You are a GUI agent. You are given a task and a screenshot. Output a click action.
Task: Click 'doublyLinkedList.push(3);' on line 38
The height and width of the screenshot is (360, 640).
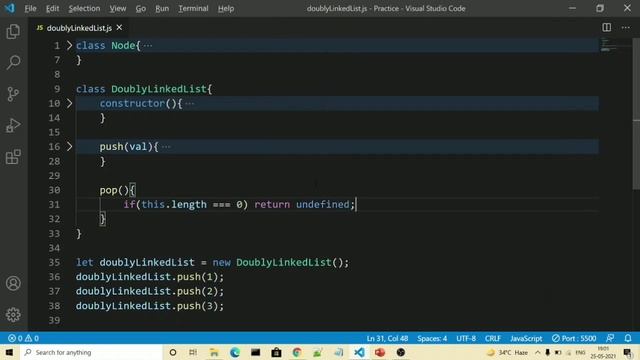tap(150, 306)
